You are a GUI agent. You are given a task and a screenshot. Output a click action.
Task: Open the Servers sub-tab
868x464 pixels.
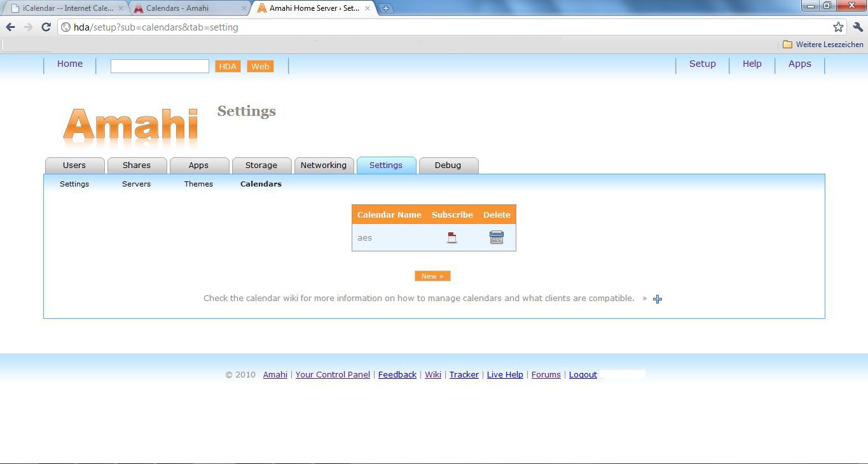coord(136,184)
